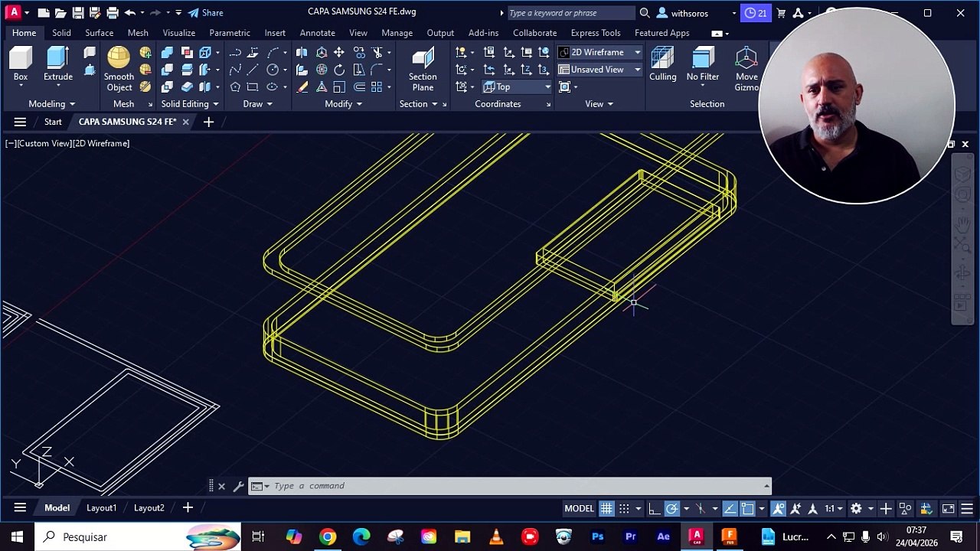Image resolution: width=980 pixels, height=551 pixels.
Task: Click the keyword search field
Action: (570, 13)
